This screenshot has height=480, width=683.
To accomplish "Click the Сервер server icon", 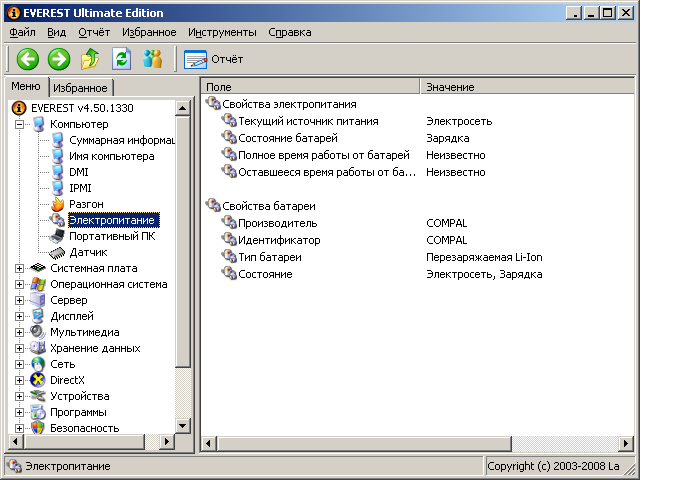I will click(x=38, y=300).
